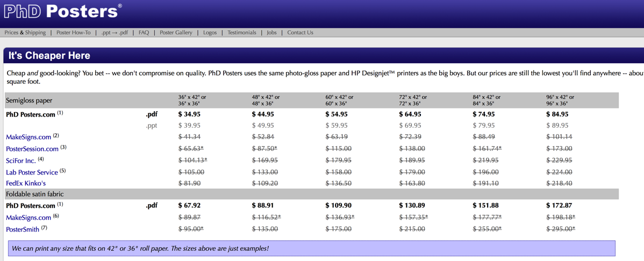Click the 96" x 42" size column header
This screenshot has height=261, width=644.
560,100
